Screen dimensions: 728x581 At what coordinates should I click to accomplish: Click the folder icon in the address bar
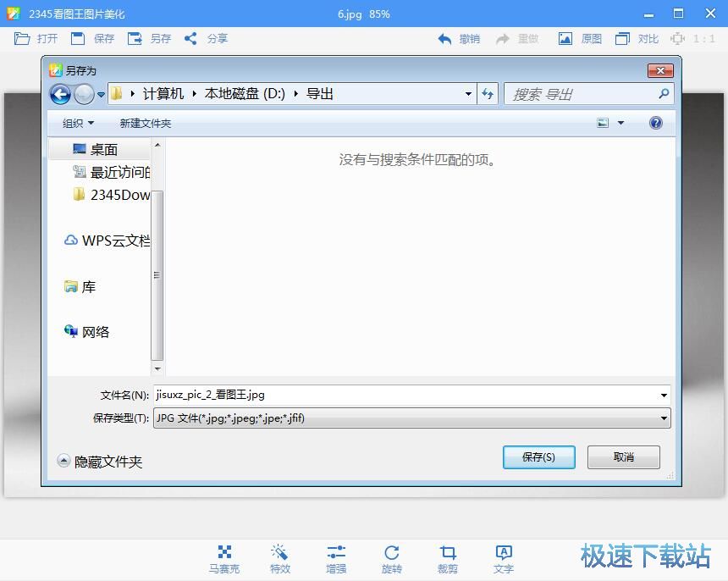(x=117, y=94)
